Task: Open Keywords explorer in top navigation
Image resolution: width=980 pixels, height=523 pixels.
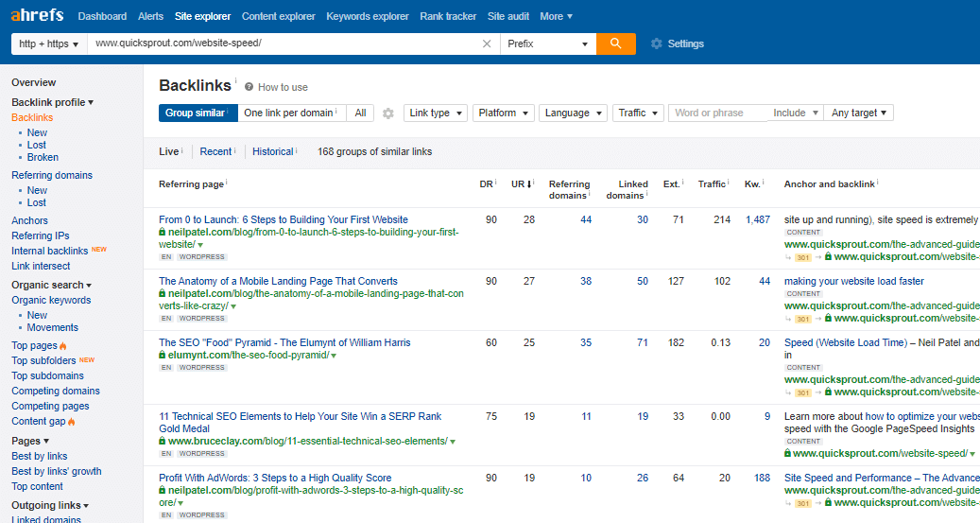Action: coord(368,16)
